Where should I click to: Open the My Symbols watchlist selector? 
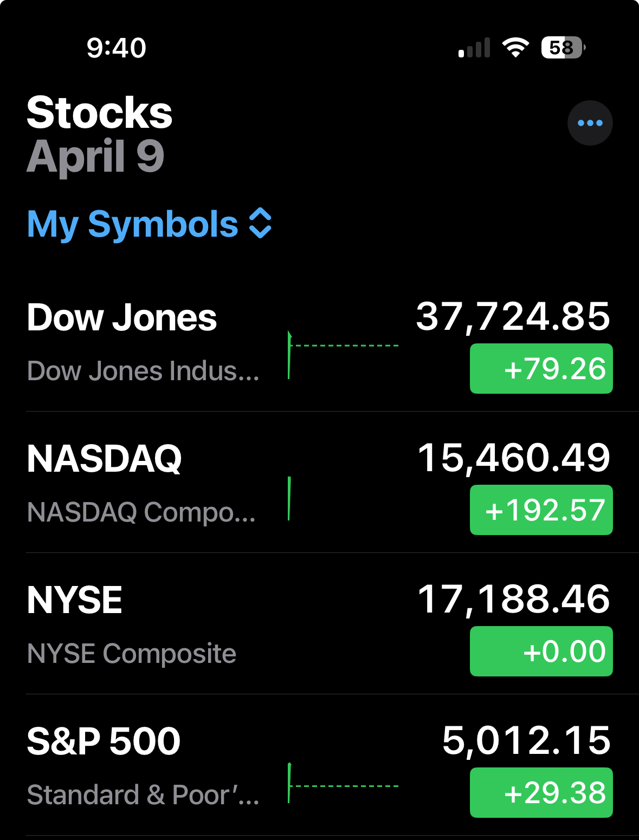click(x=133, y=224)
